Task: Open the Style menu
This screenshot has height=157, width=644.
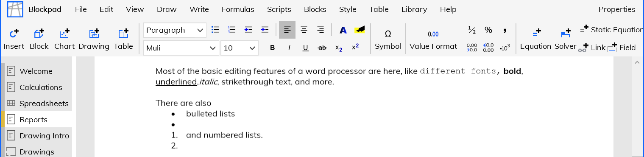Action: (348, 9)
